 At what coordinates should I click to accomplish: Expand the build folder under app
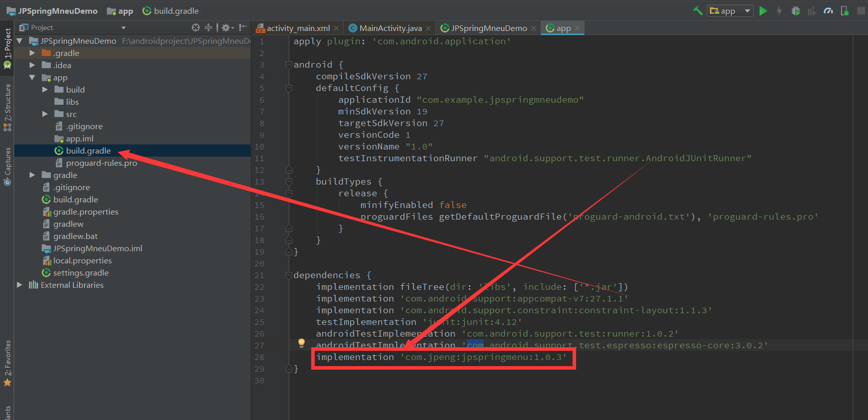(45, 89)
